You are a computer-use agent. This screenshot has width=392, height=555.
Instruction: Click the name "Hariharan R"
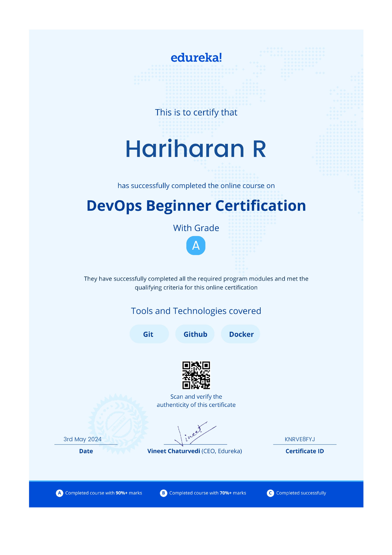(x=196, y=149)
